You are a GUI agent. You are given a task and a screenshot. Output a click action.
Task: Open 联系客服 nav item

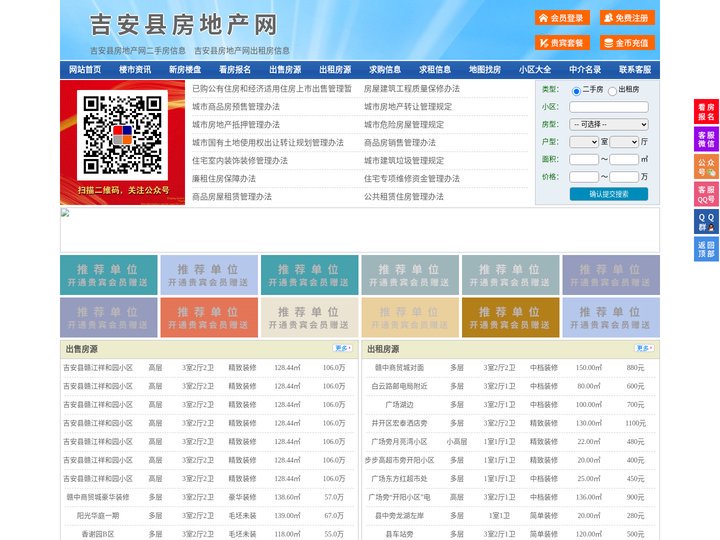635,70
